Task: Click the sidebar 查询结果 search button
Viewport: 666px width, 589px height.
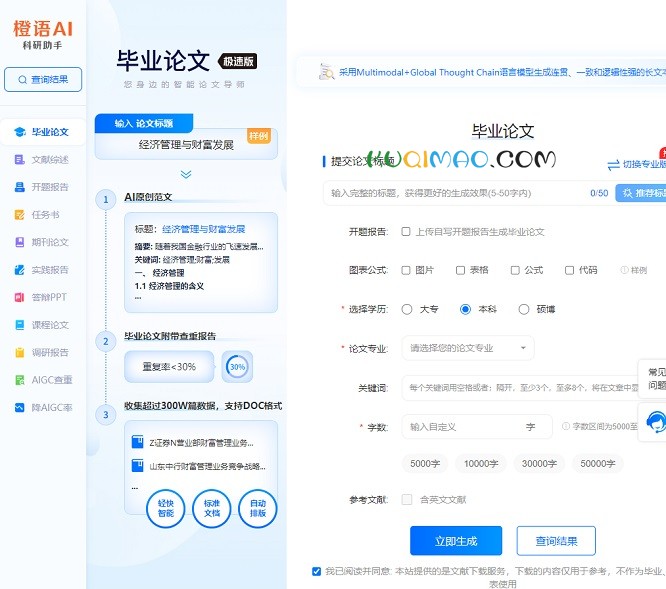Action: point(43,79)
